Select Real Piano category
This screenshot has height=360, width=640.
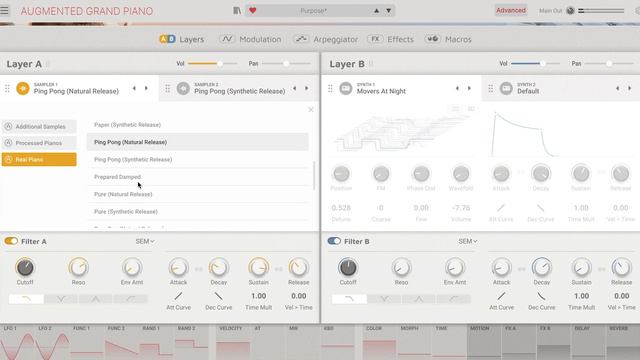[x=39, y=159]
